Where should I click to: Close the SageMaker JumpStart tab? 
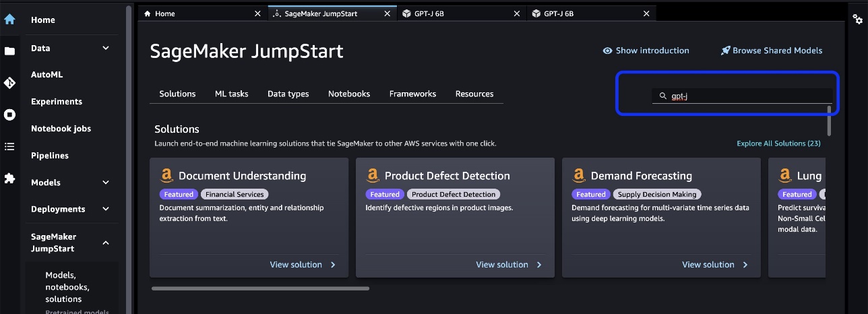click(x=387, y=13)
